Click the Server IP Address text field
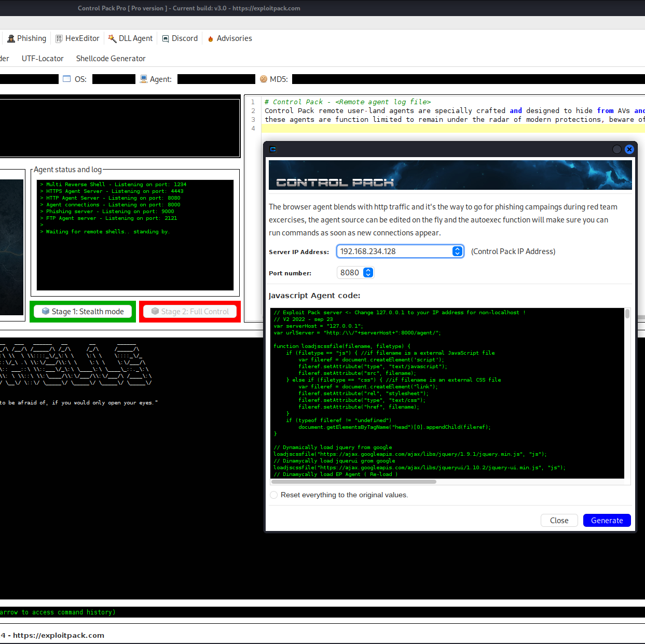This screenshot has height=644, width=645. point(394,251)
